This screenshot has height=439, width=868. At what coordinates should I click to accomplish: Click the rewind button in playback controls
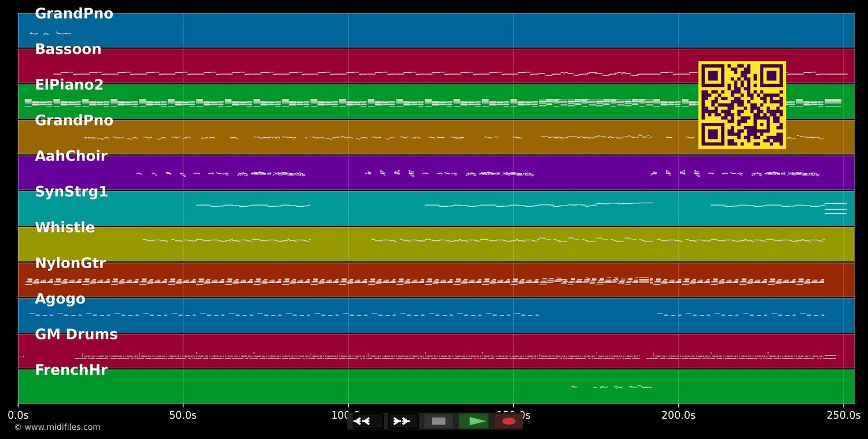[x=368, y=421]
